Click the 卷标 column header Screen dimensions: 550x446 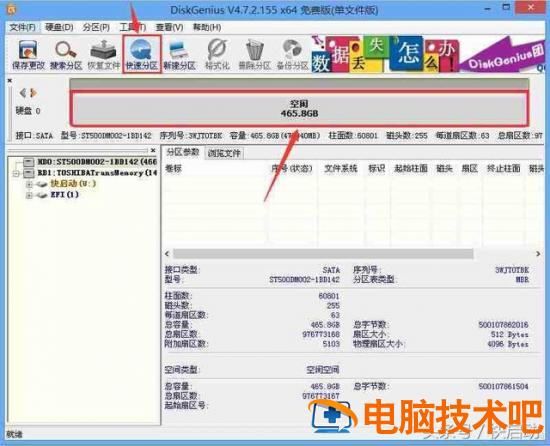click(173, 169)
